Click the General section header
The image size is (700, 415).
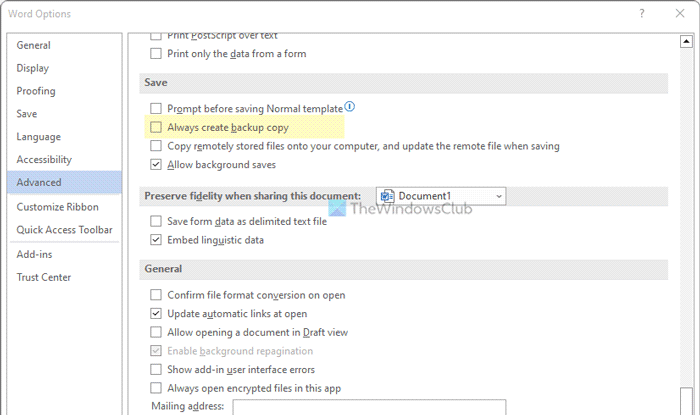pos(404,269)
